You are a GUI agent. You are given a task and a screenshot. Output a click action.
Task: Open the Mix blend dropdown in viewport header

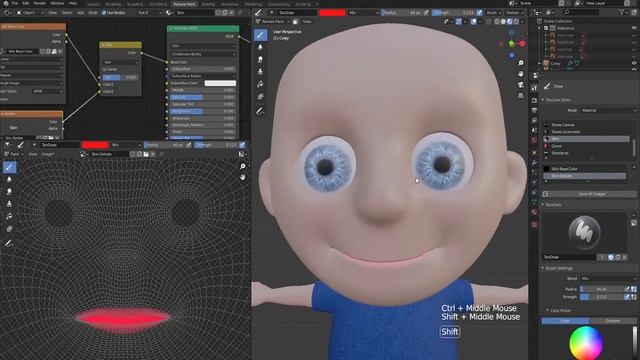coord(363,13)
